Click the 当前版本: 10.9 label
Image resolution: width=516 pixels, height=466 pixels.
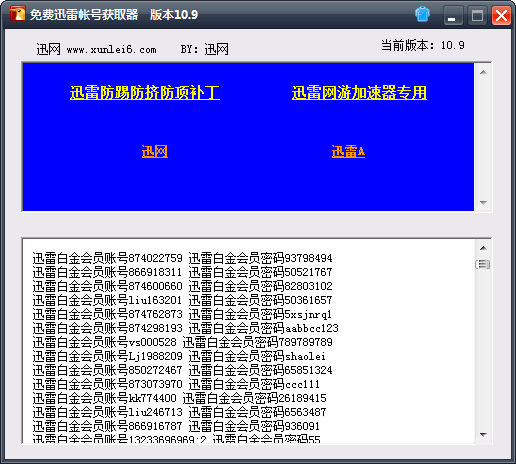pos(423,45)
